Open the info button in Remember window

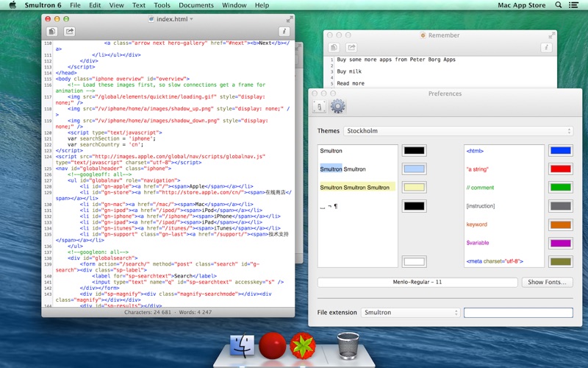(x=546, y=48)
